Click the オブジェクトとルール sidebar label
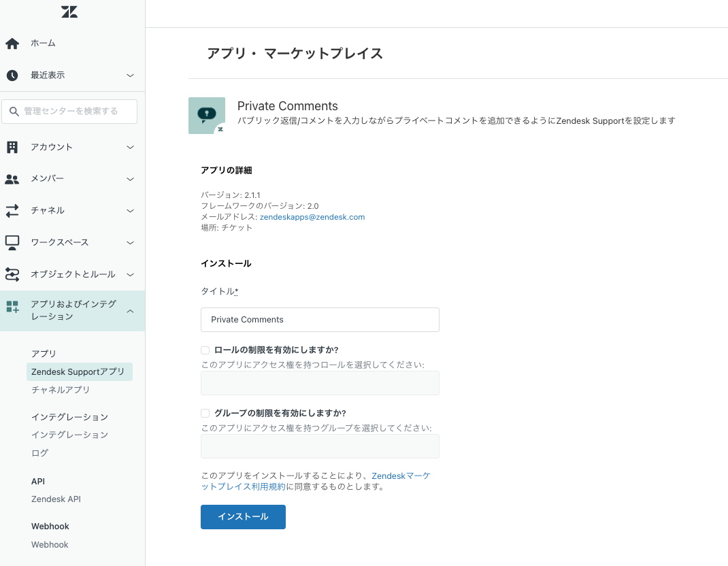Screen dimensions: 728x566 click(x=73, y=274)
